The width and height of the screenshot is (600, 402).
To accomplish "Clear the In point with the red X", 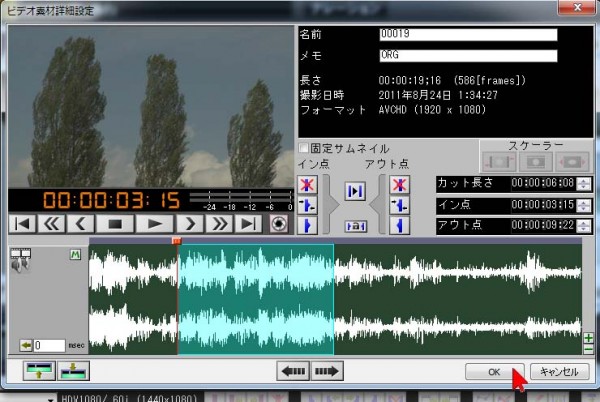I will coord(307,185).
